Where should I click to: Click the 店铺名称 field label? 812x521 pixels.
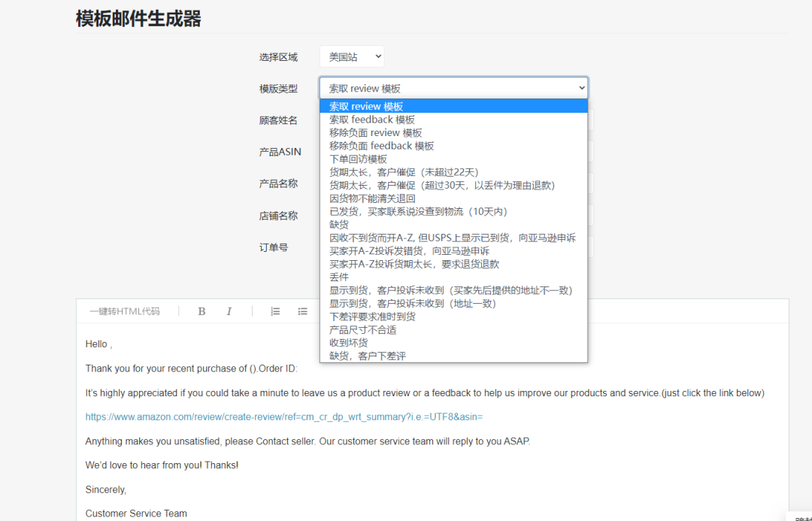(278, 216)
